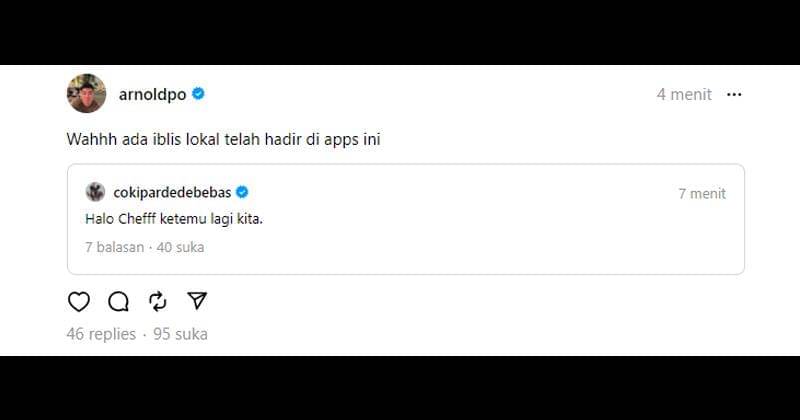Click cokipardedebebas's verified badge

(242, 192)
